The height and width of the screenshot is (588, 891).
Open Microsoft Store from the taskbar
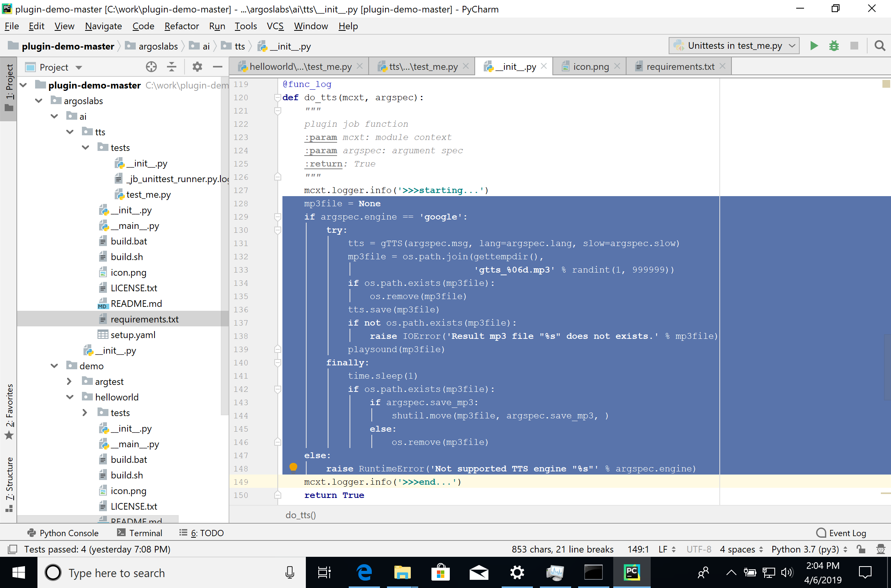440,572
